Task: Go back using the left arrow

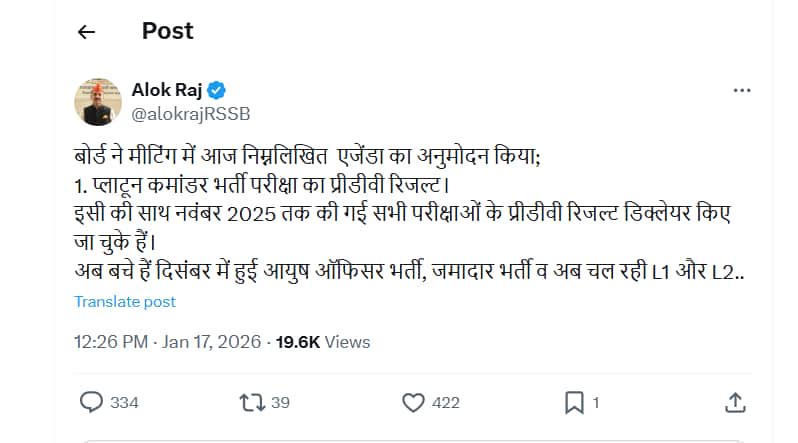Action: pos(86,32)
